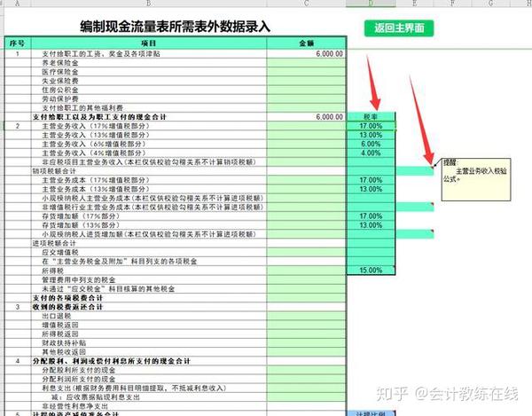This screenshot has width=532, height=416.
Task: Click the 应交增值税 row label
Action: coord(60,252)
